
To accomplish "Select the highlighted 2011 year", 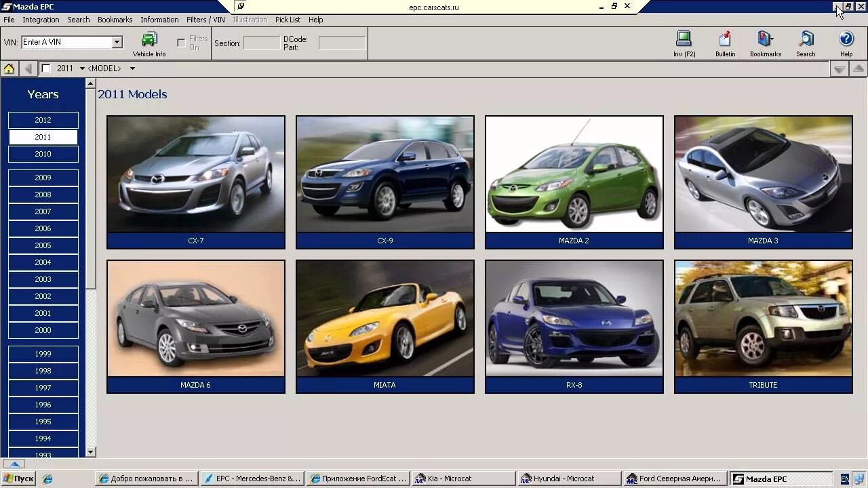I will coord(43,137).
